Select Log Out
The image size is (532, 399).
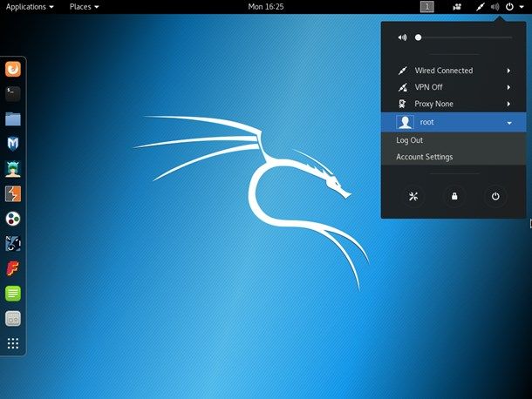[454, 140]
